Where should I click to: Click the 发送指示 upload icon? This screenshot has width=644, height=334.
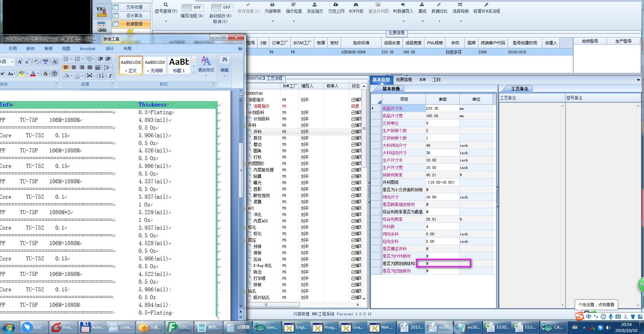[x=315, y=5]
